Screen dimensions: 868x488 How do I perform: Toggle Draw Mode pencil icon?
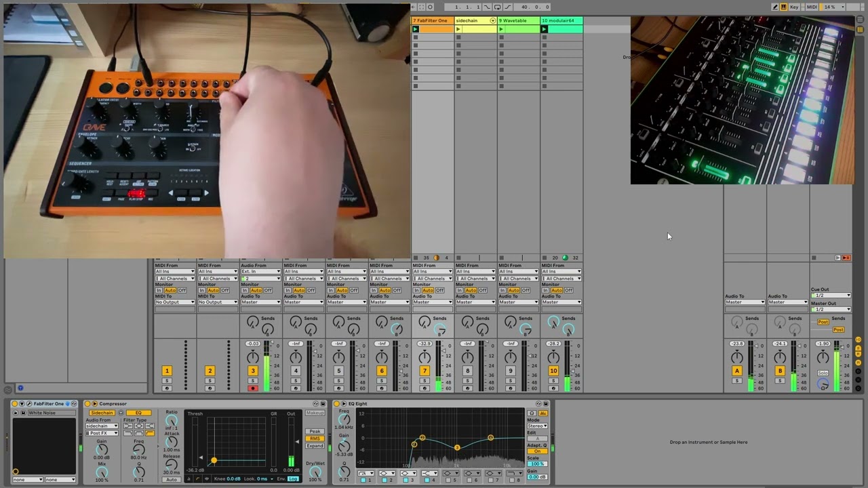tap(775, 7)
